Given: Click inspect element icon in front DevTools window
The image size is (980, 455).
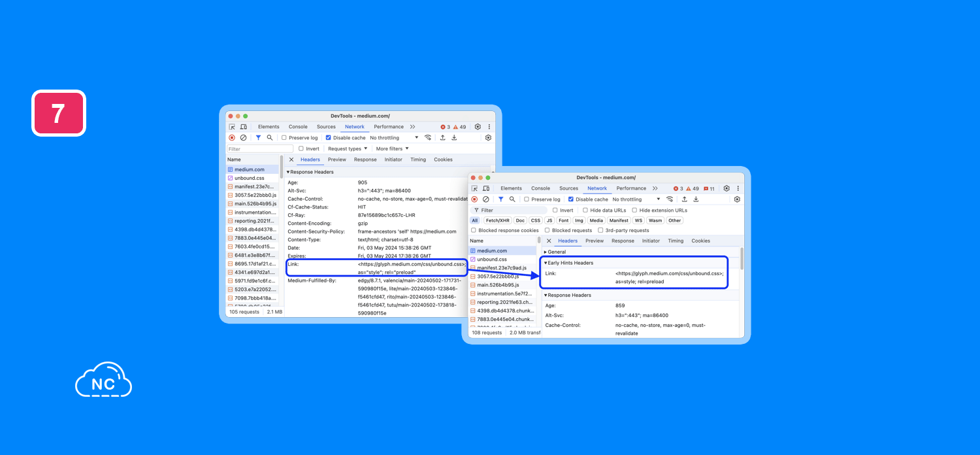Looking at the screenshot, I should tap(474, 188).
